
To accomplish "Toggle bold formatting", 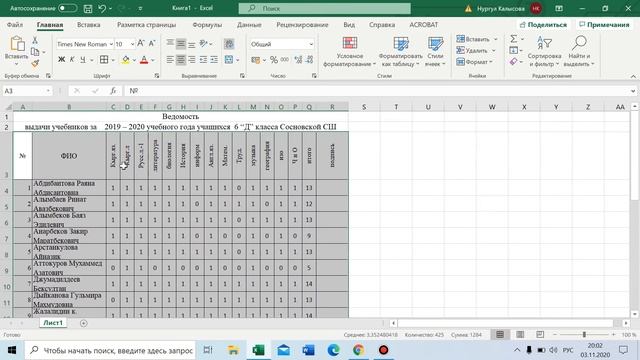I will click(x=61, y=60).
